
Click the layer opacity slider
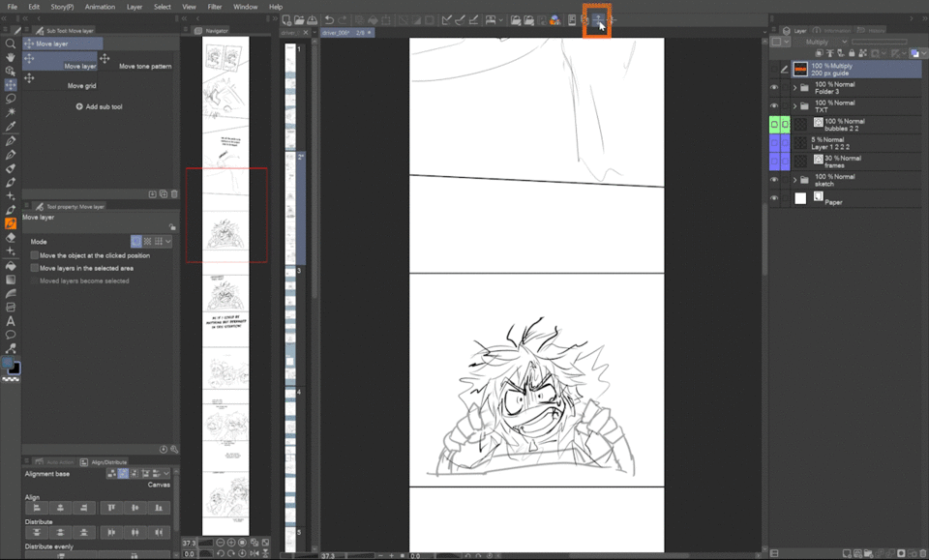coord(880,42)
